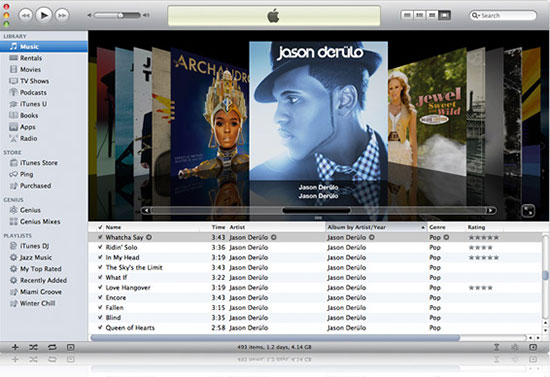Play the current track
550x377 pixels.
pos(44,15)
